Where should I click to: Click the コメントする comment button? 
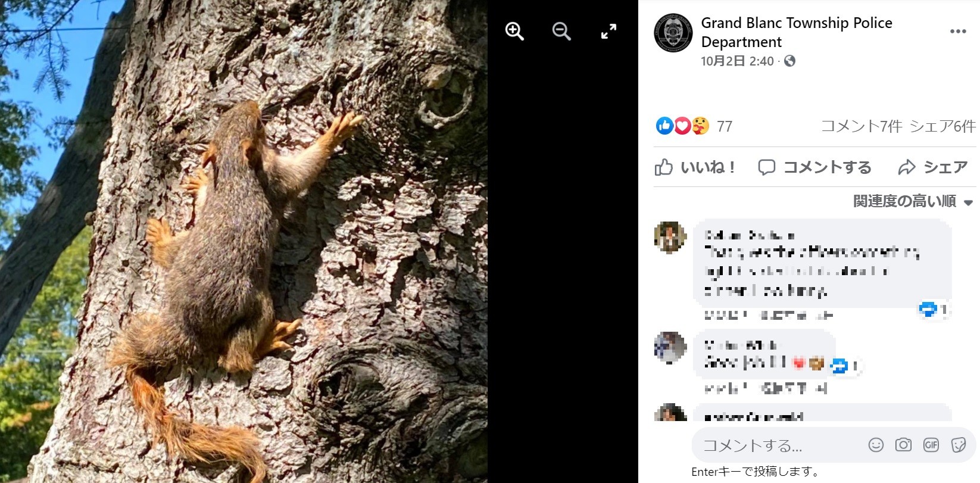[x=814, y=167]
